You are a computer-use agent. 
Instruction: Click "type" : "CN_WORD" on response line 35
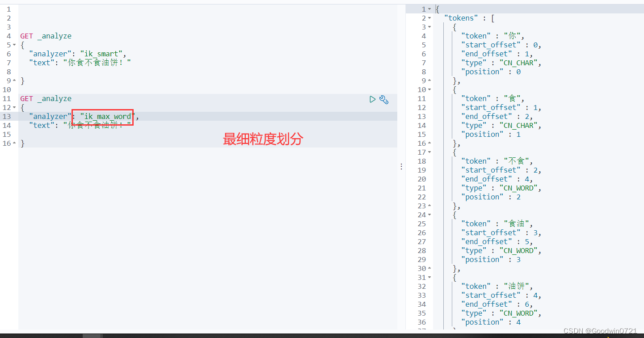pyautogui.click(x=501, y=313)
